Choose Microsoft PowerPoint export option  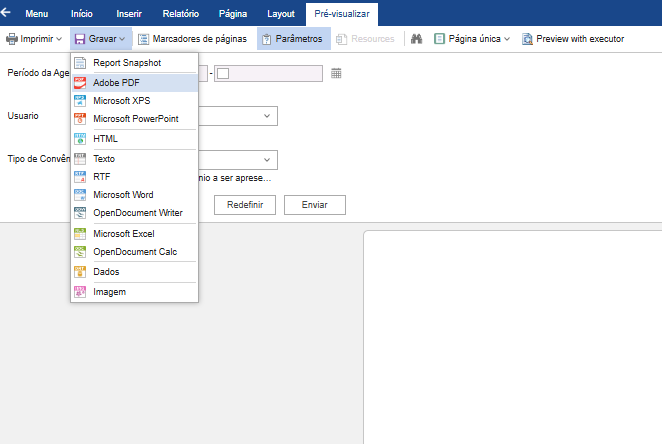pyautogui.click(x=135, y=119)
